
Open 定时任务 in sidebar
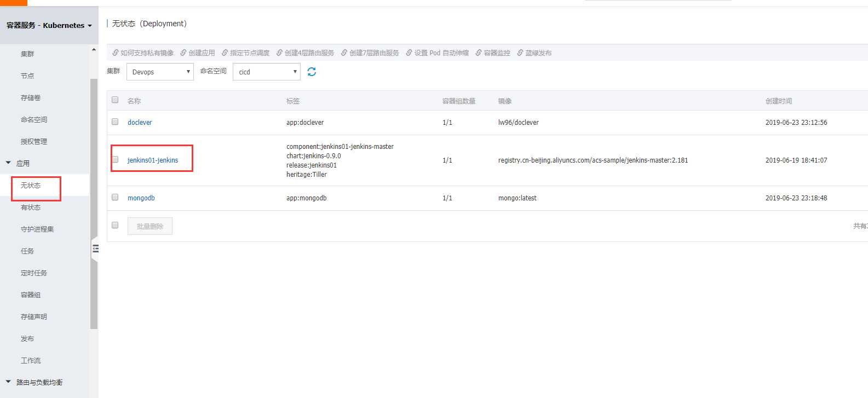(34, 273)
